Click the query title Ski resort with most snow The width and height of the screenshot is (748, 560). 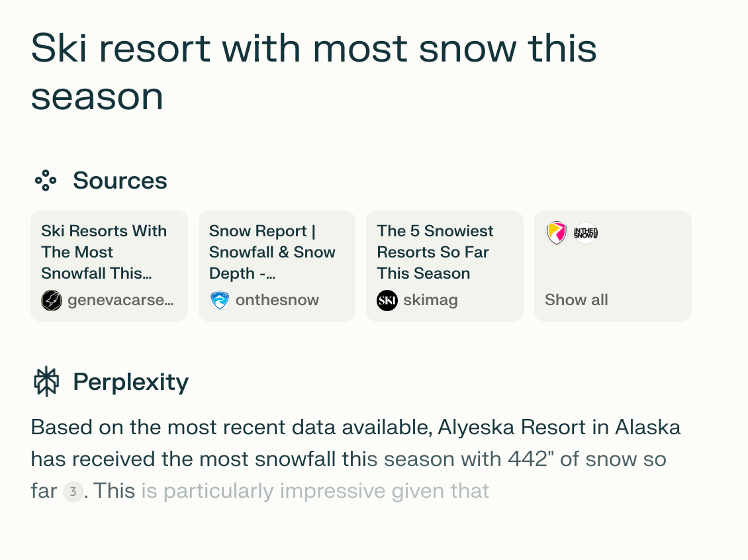[x=314, y=71]
